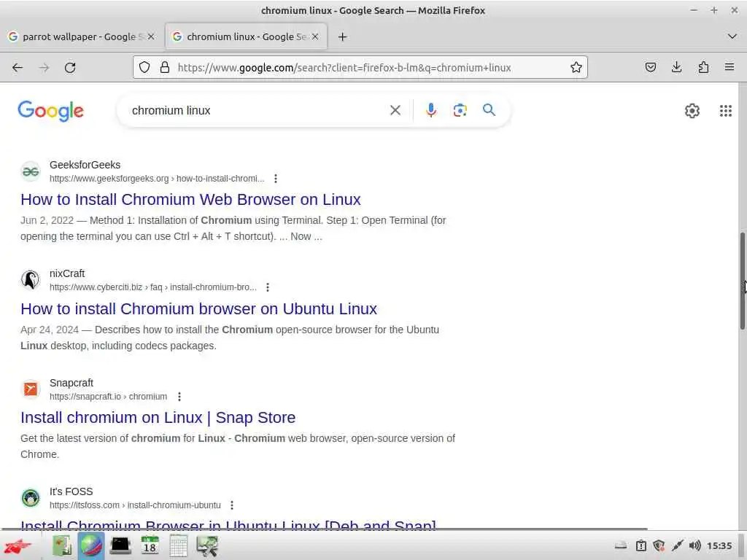The width and height of the screenshot is (747, 560).
Task: Open Save to Pocket button
Action: tap(650, 67)
